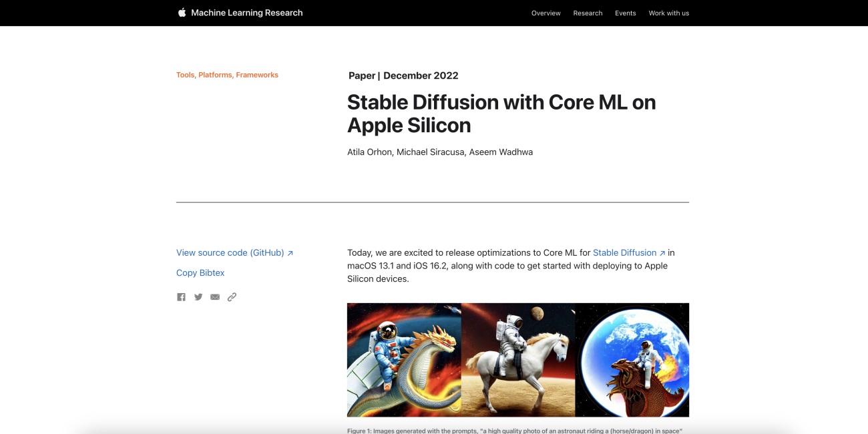Open the Events page

(626, 13)
